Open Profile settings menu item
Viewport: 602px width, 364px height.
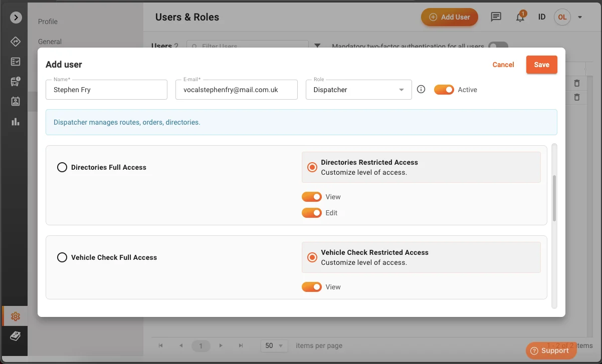[48, 22]
